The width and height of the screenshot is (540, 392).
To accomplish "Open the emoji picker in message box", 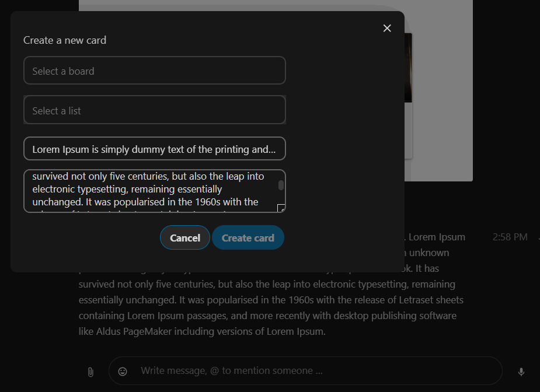I will [x=123, y=372].
